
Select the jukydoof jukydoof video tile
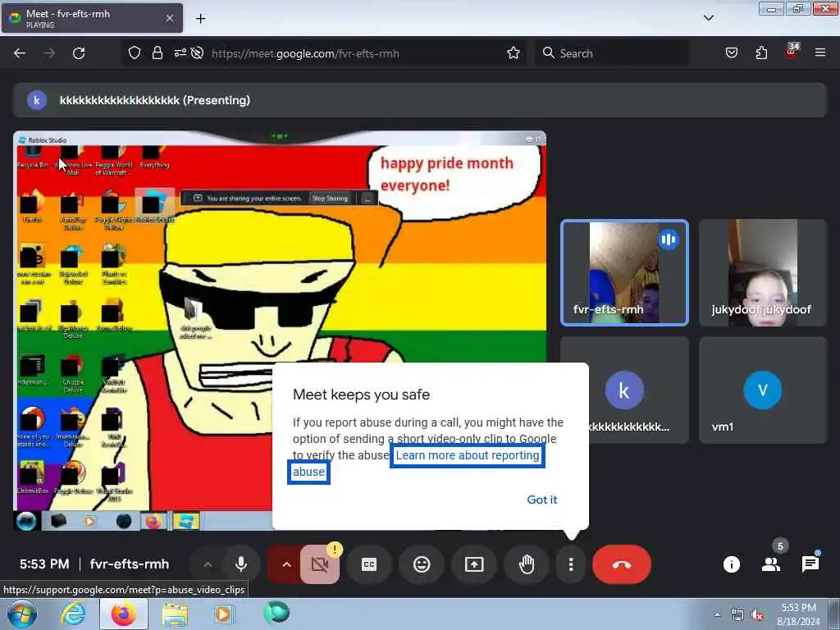[x=762, y=272]
